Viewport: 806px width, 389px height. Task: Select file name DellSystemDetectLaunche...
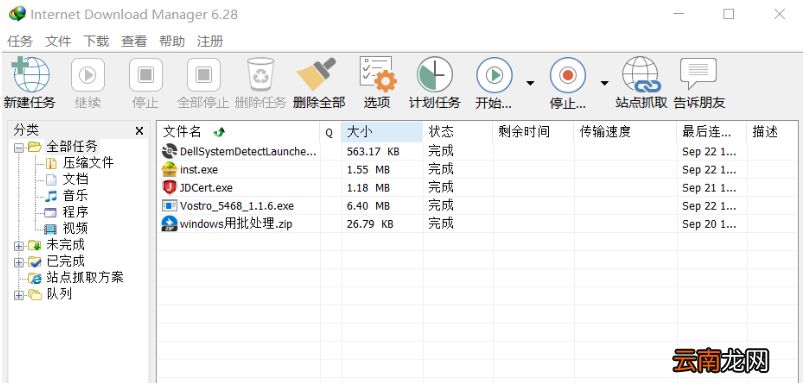coord(249,152)
